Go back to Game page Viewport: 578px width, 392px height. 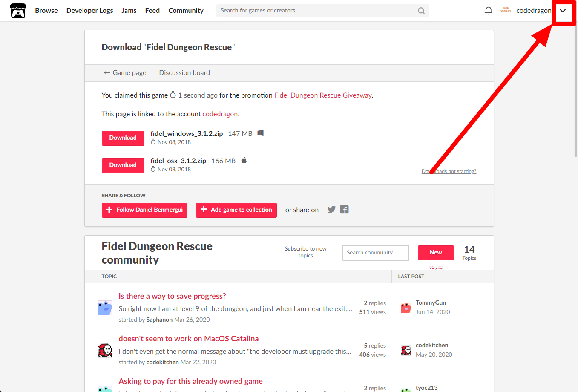click(x=125, y=73)
